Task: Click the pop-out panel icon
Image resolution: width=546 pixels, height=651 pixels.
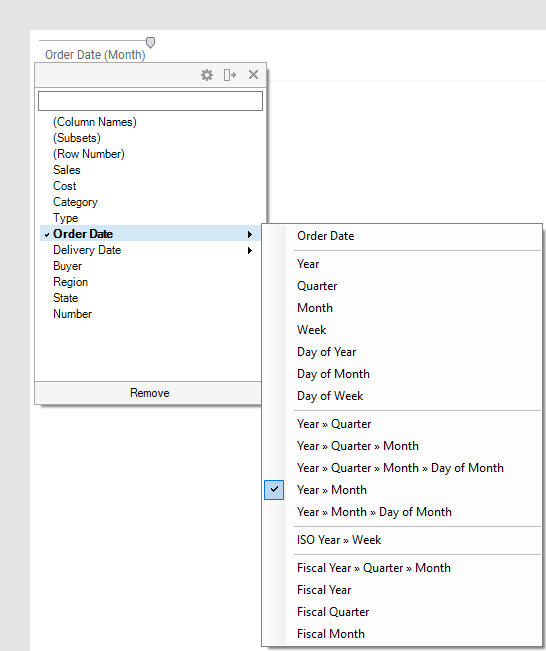Action: click(230, 75)
